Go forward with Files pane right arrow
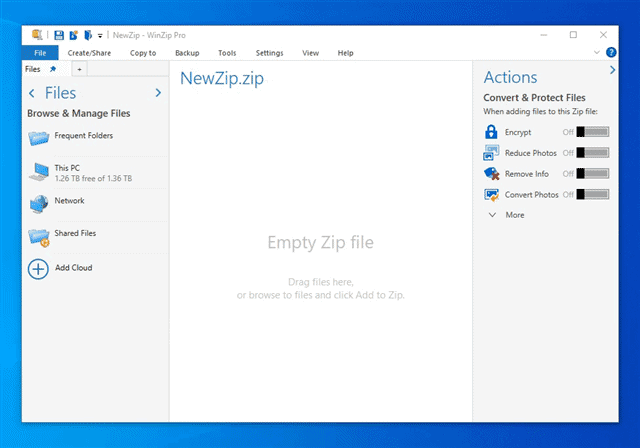Screen dimensions: 640x448 (158, 93)
